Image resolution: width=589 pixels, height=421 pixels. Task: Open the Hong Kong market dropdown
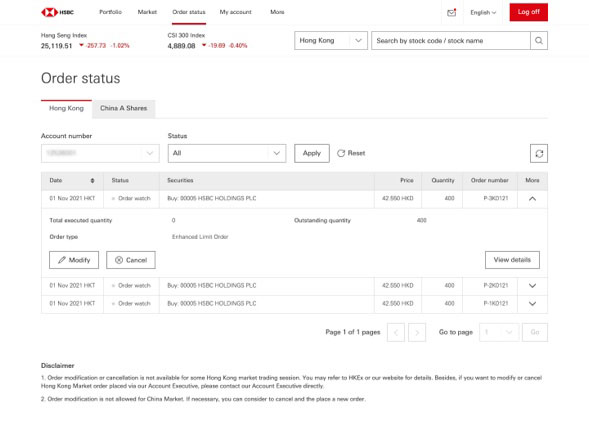[x=331, y=41]
